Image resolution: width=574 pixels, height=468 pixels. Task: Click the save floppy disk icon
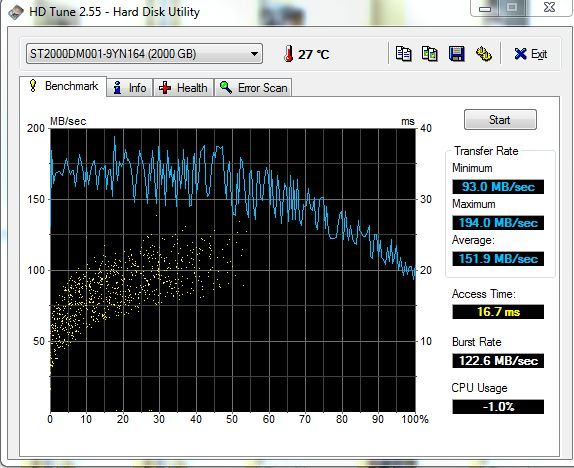pyautogui.click(x=456, y=54)
